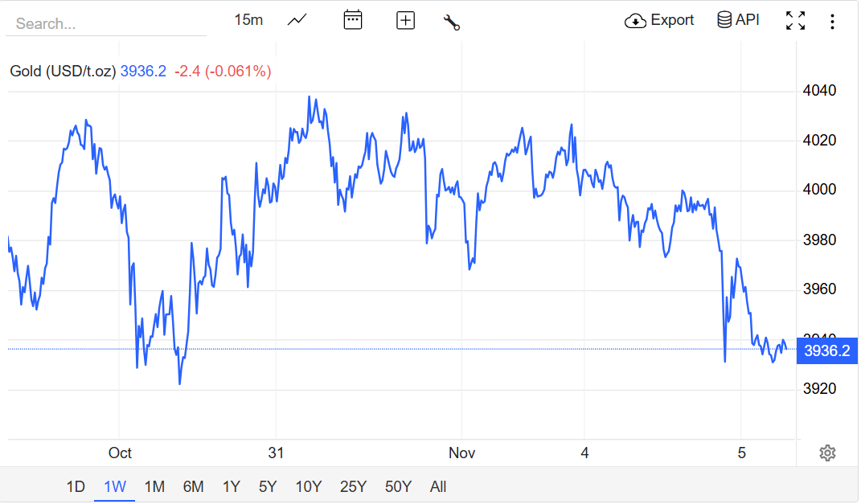The image size is (861, 504).
Task: Choose the 5Y time range
Action: [x=268, y=486]
